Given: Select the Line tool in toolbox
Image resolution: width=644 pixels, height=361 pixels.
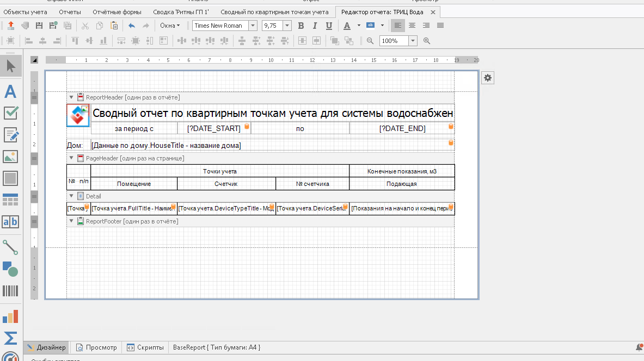Looking at the screenshot, I should coord(11,247).
